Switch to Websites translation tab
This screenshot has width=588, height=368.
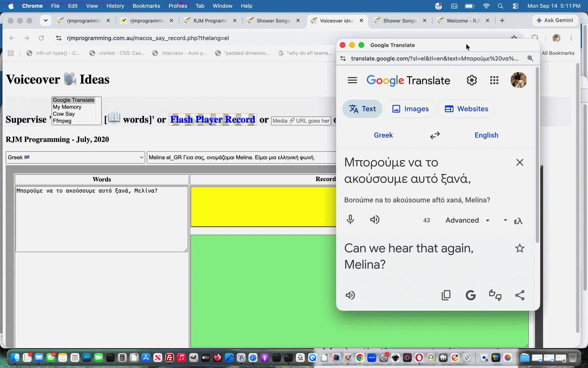(466, 109)
